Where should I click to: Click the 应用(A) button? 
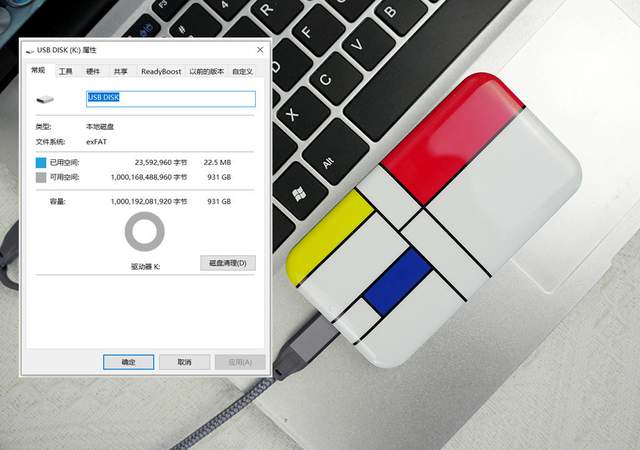[x=240, y=362]
